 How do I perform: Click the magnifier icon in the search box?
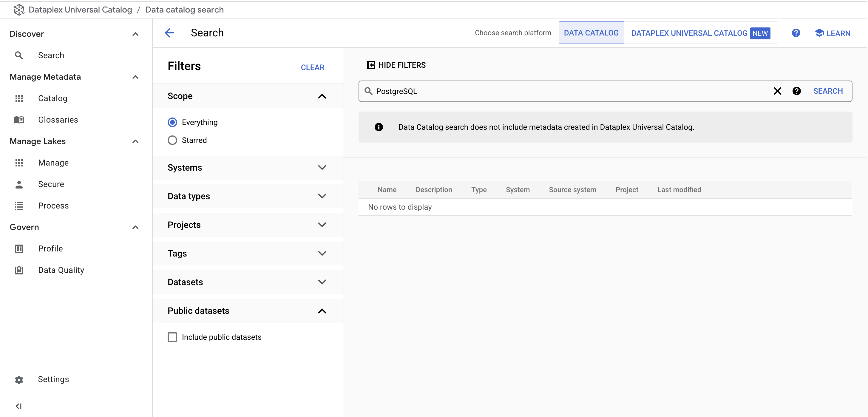369,91
